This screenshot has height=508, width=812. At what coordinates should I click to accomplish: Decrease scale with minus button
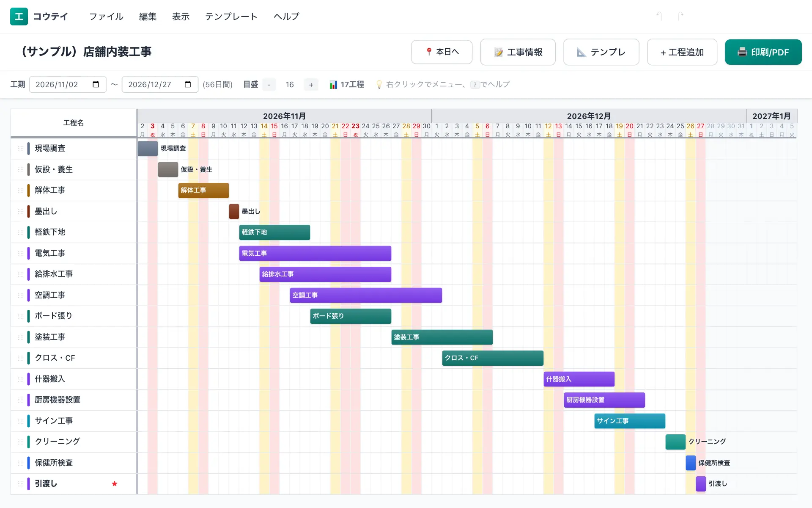click(269, 85)
